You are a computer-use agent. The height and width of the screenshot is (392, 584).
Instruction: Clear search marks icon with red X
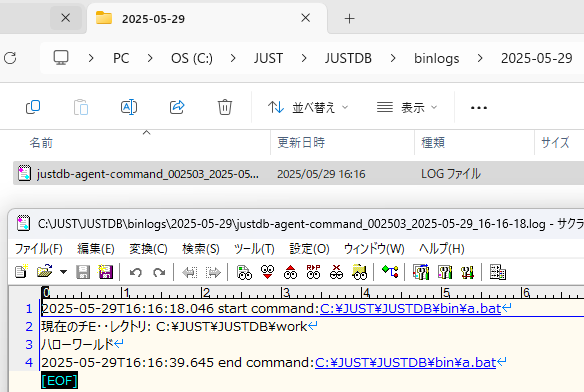[336, 272]
